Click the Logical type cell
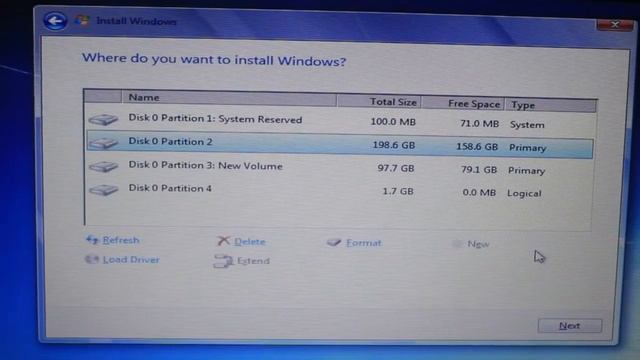 (524, 193)
